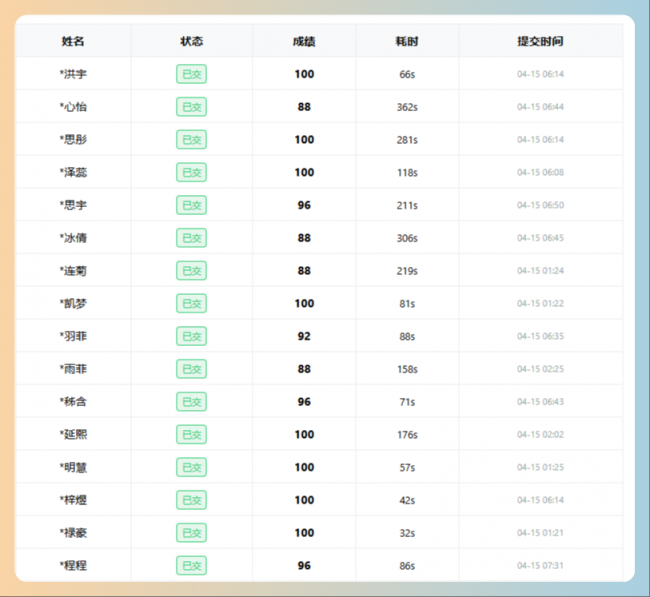Click the 已交 tag beside 羽菲

[191, 336]
